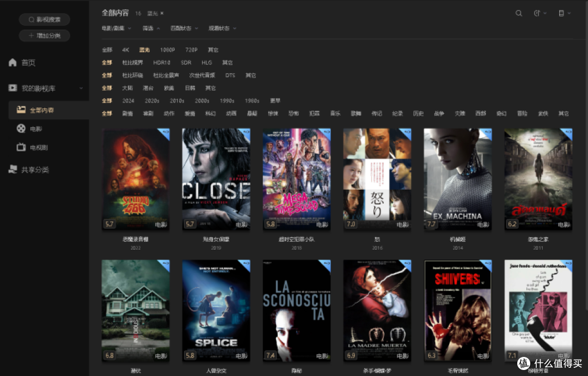Open the view layout icon menu
The height and width of the screenshot is (376, 588).
tap(561, 13)
